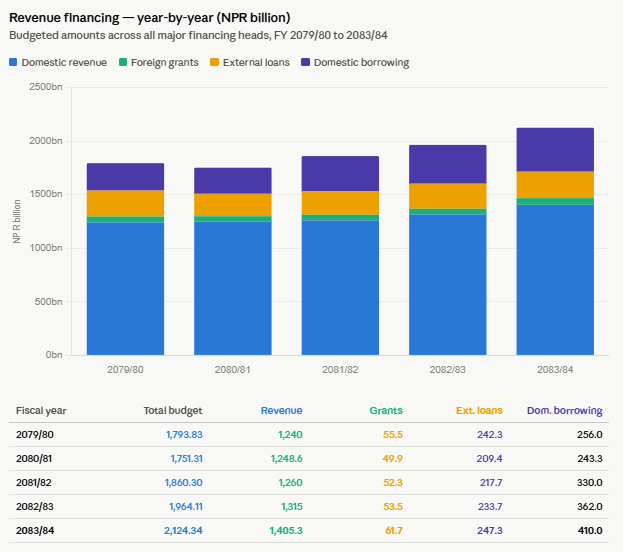
Task: Click the 2081/82 x-axis label
Action: pos(340,370)
